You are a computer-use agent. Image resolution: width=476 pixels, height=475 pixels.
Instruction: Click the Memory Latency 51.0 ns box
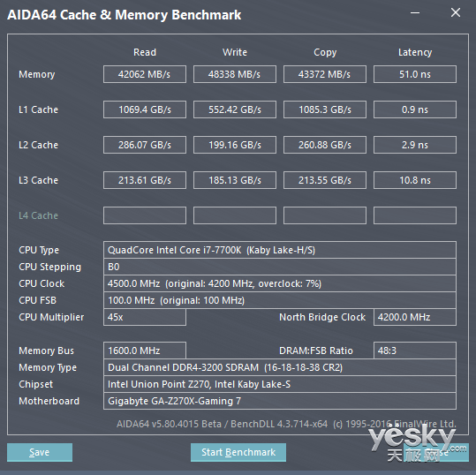point(415,74)
